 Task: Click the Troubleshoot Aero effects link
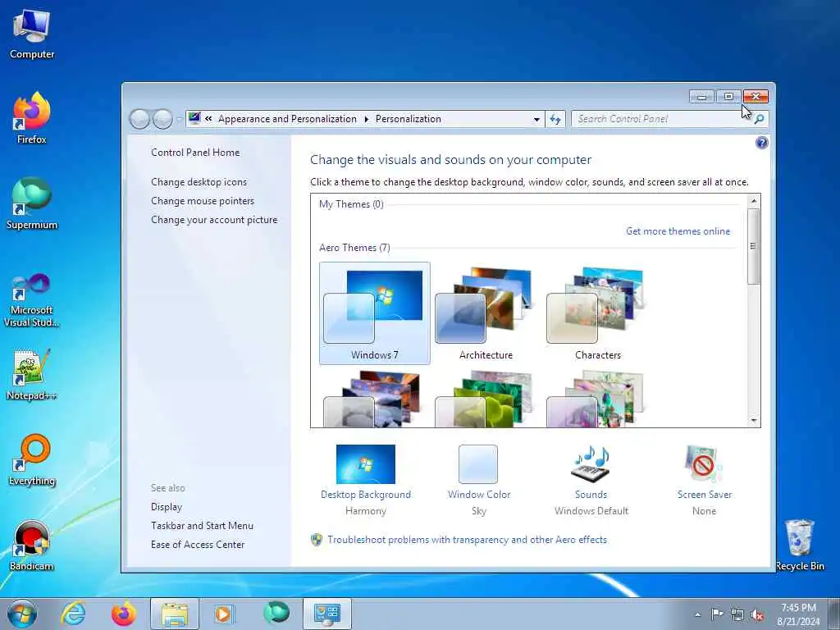click(467, 540)
